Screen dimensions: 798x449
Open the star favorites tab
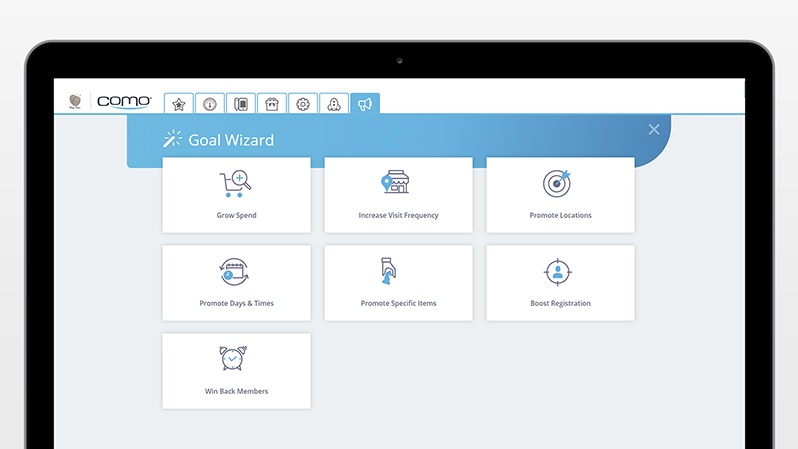[179, 103]
